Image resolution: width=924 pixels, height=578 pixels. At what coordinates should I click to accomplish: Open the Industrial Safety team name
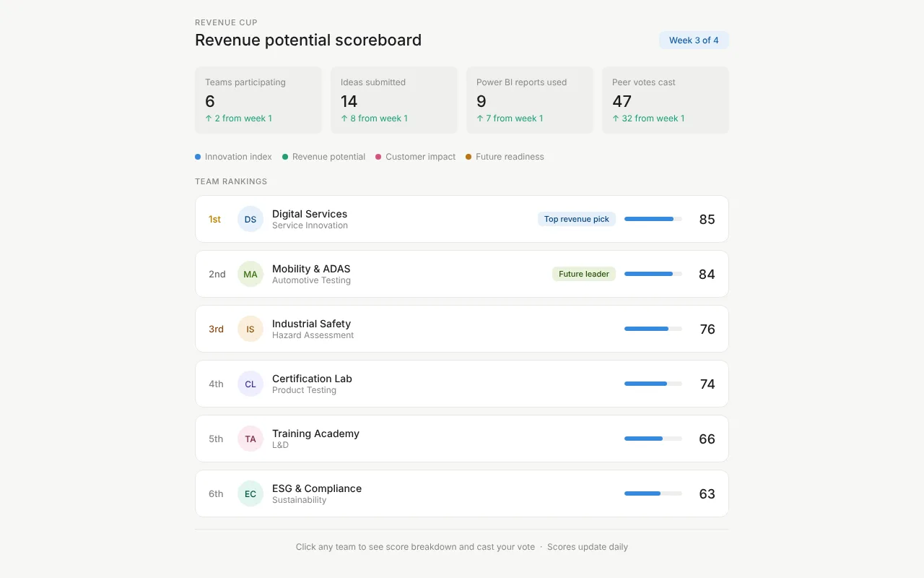tap(311, 324)
